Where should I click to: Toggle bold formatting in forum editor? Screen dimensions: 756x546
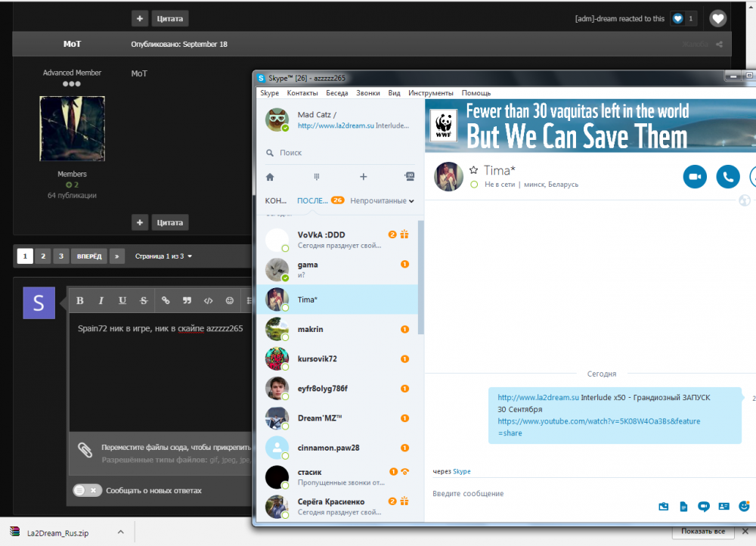click(x=80, y=300)
